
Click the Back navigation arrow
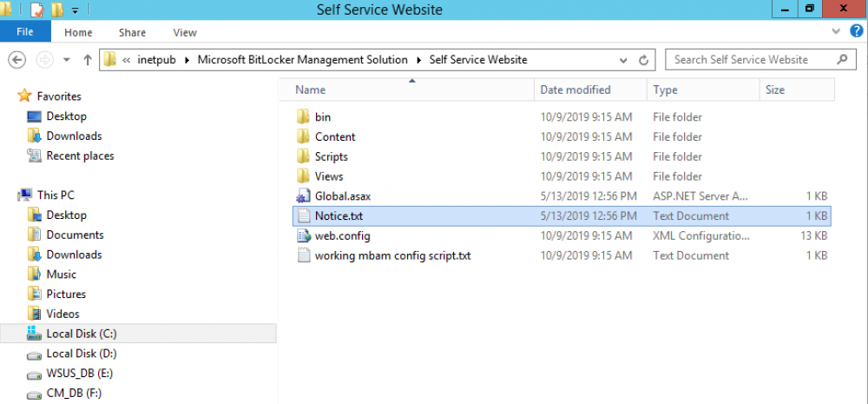click(x=18, y=60)
